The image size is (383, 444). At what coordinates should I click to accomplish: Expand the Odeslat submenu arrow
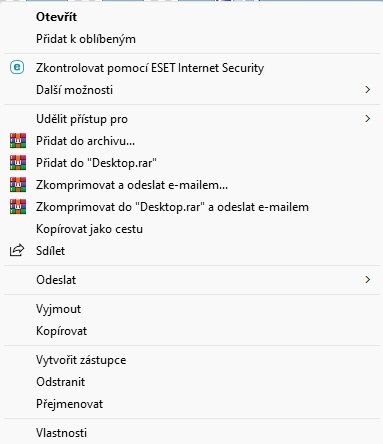(367, 280)
